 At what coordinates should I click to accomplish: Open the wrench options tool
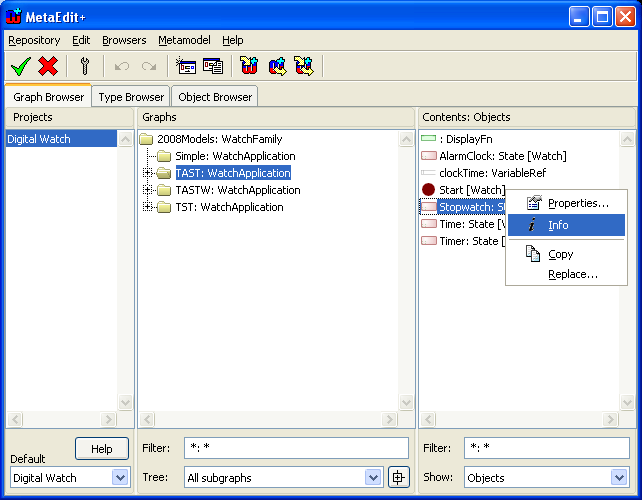(85, 66)
